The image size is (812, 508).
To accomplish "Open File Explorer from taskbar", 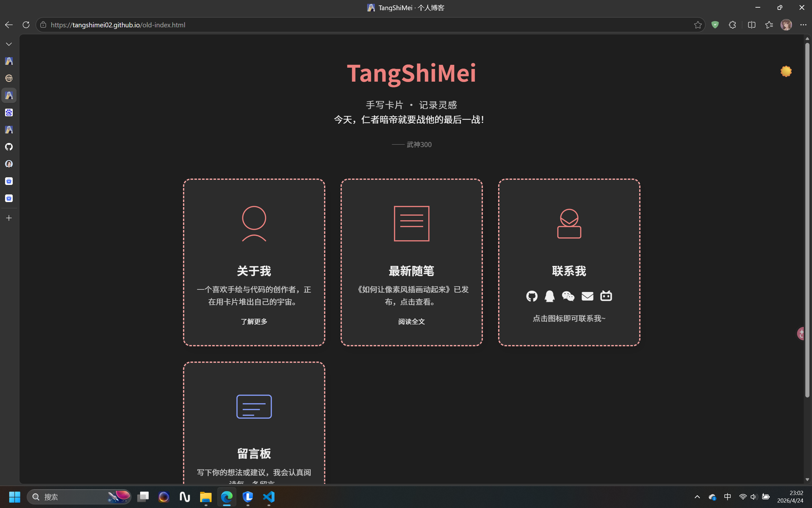I will pos(206,497).
